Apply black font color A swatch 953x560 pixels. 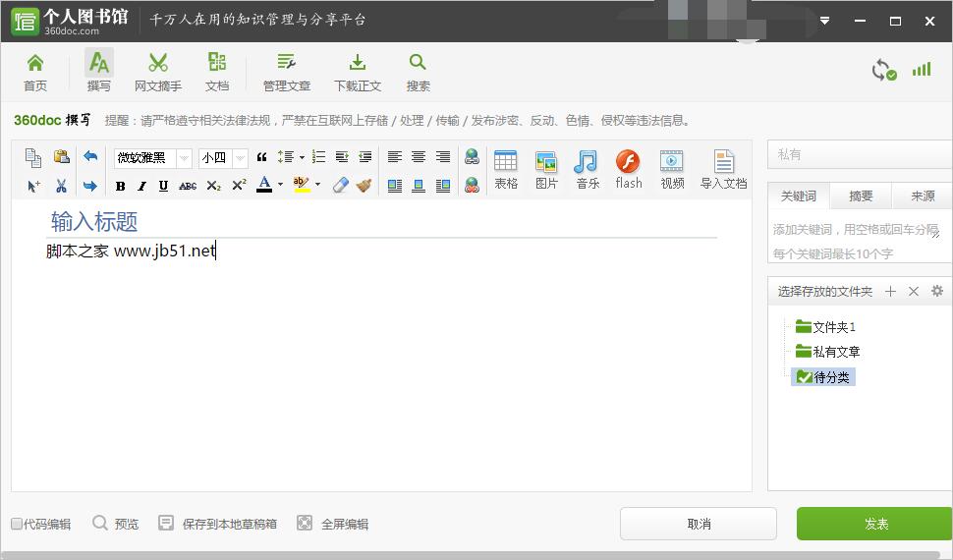[x=264, y=184]
